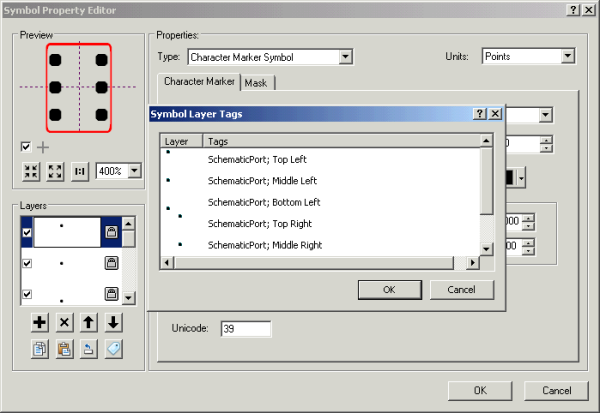This screenshot has width=600, height=413.
Task: Click the black color swatch
Action: (511, 178)
